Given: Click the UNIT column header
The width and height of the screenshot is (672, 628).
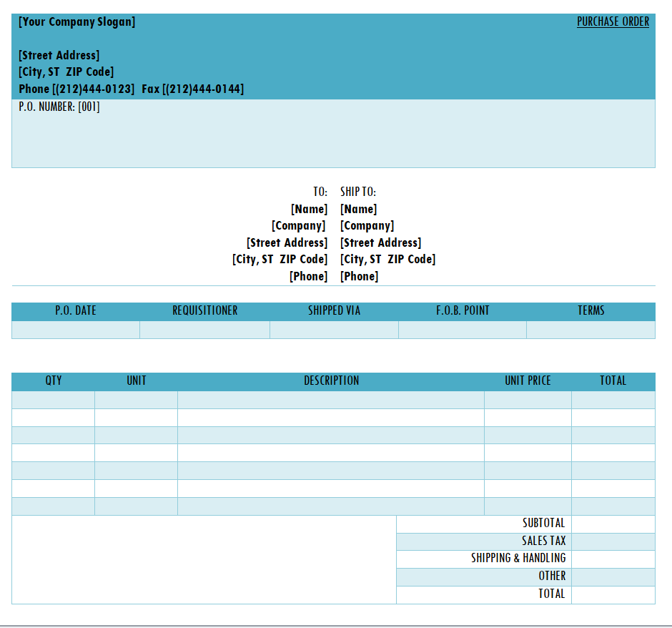Looking at the screenshot, I should point(137,381).
